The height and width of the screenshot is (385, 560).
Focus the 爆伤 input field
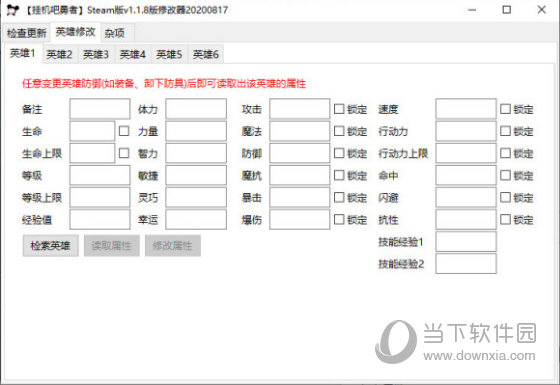click(x=300, y=220)
